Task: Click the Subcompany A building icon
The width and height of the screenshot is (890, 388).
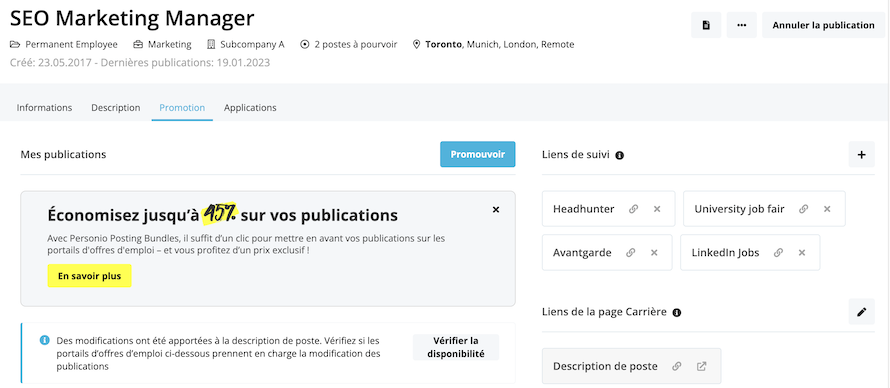Action: [x=211, y=44]
